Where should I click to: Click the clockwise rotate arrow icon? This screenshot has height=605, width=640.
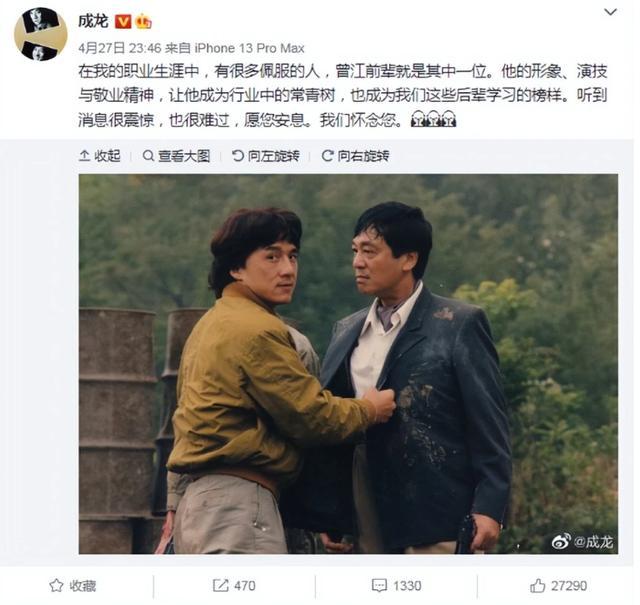[x=327, y=156]
